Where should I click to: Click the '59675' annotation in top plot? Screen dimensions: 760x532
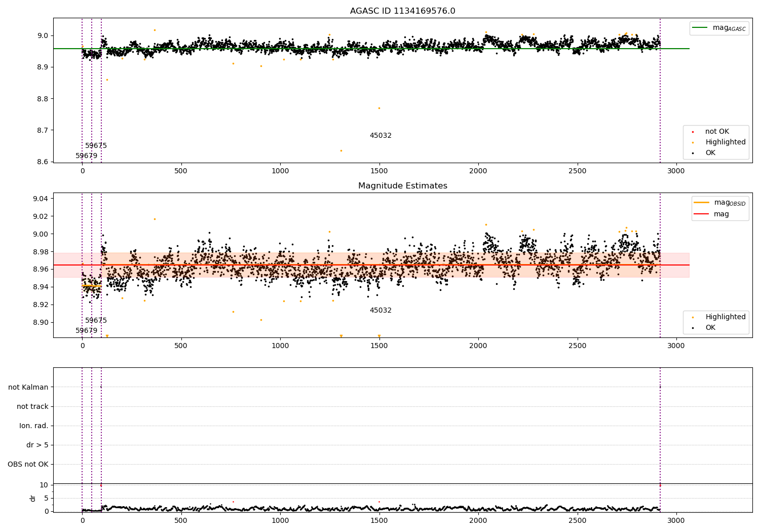tap(96, 146)
